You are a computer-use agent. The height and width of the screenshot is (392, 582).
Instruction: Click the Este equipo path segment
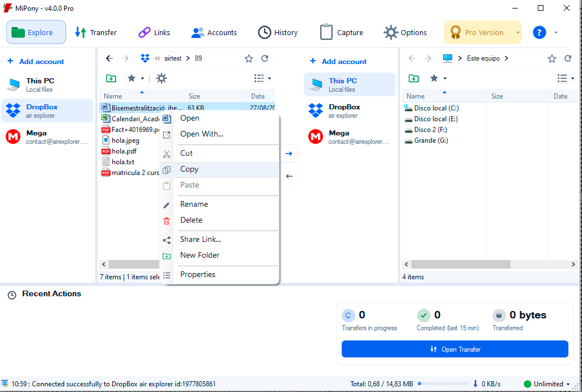pyautogui.click(x=483, y=58)
